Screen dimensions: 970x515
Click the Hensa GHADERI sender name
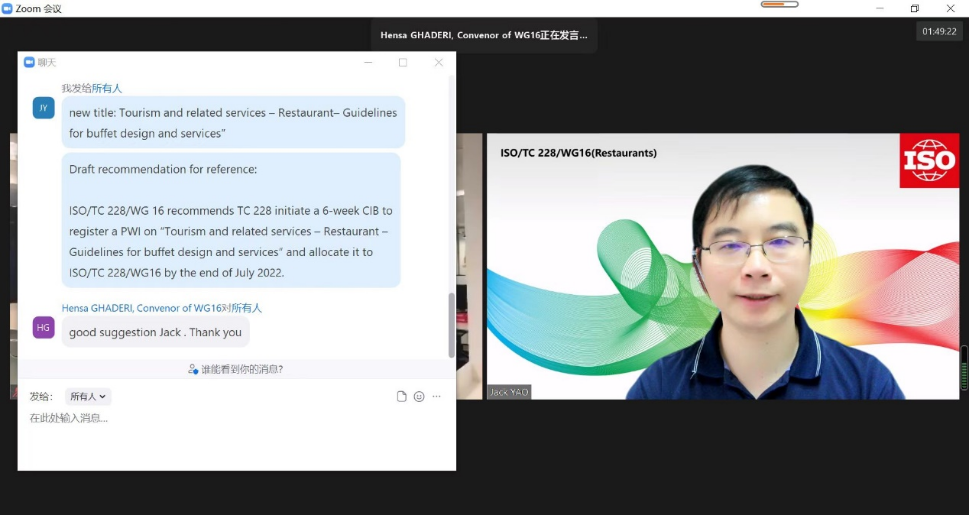140,308
